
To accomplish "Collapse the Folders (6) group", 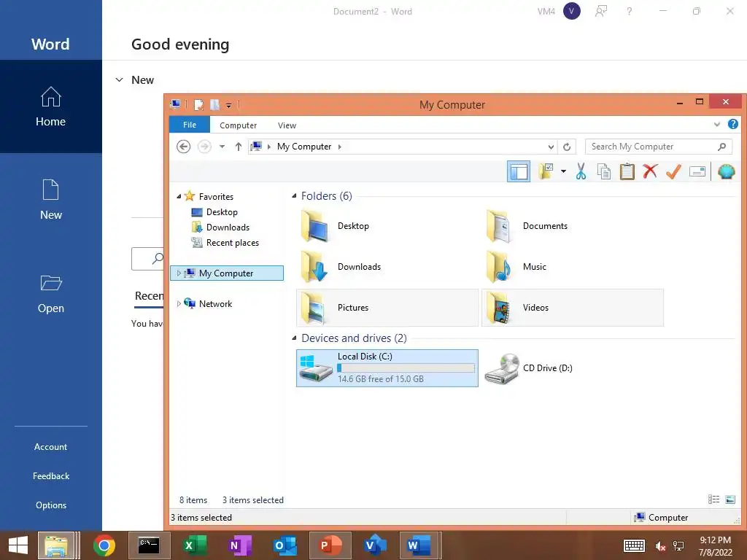I will coord(295,195).
